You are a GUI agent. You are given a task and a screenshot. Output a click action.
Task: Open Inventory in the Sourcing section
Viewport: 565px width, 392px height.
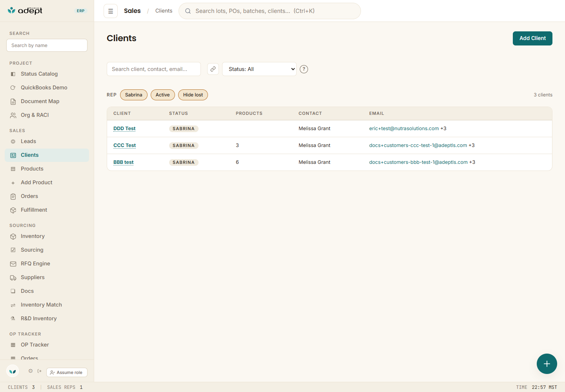(47, 236)
